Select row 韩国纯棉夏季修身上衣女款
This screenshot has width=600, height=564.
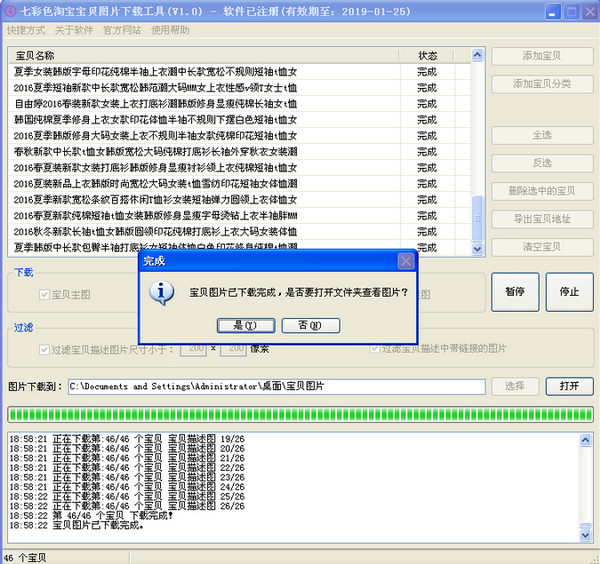(x=239, y=120)
